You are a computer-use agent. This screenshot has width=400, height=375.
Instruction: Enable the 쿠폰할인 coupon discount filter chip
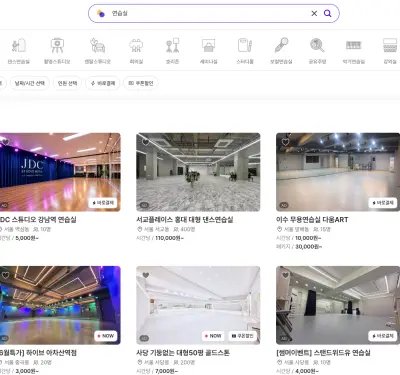(141, 83)
